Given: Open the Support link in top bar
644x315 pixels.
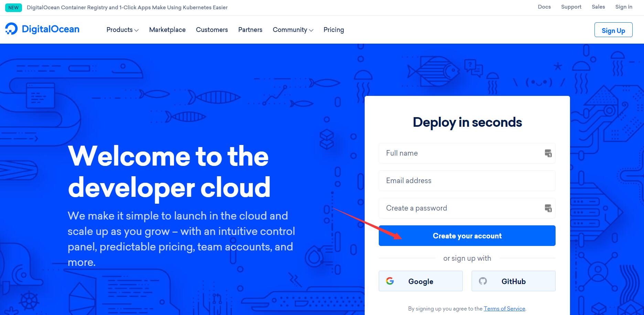Looking at the screenshot, I should [x=571, y=7].
